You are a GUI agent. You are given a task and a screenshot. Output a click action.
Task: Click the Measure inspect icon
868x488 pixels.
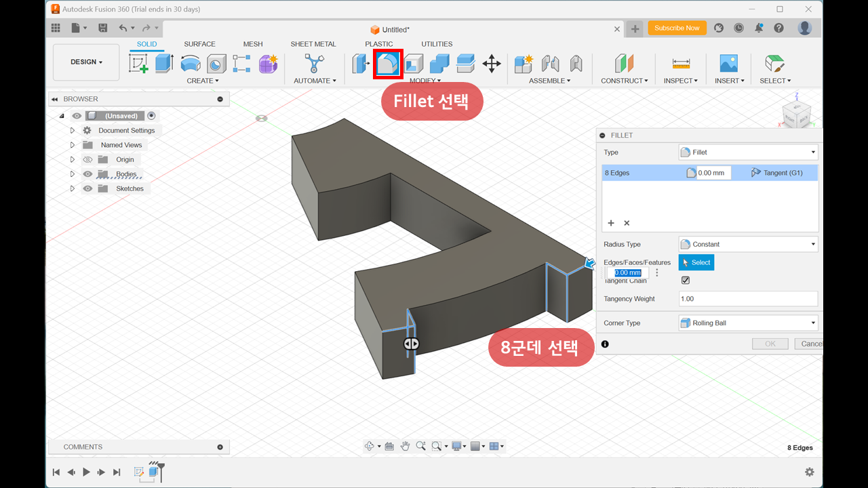click(x=681, y=64)
